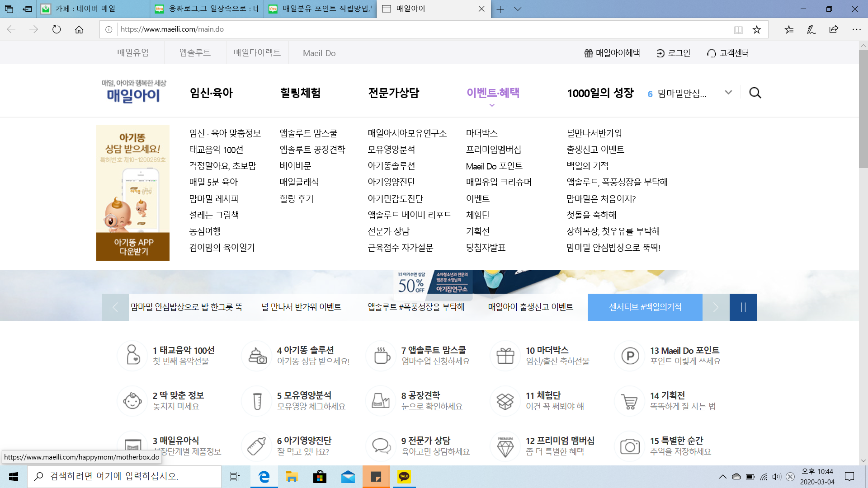Click the 프리미엄 멤버십 diamond icon
Screen dimensions: 868x488
coord(505,446)
